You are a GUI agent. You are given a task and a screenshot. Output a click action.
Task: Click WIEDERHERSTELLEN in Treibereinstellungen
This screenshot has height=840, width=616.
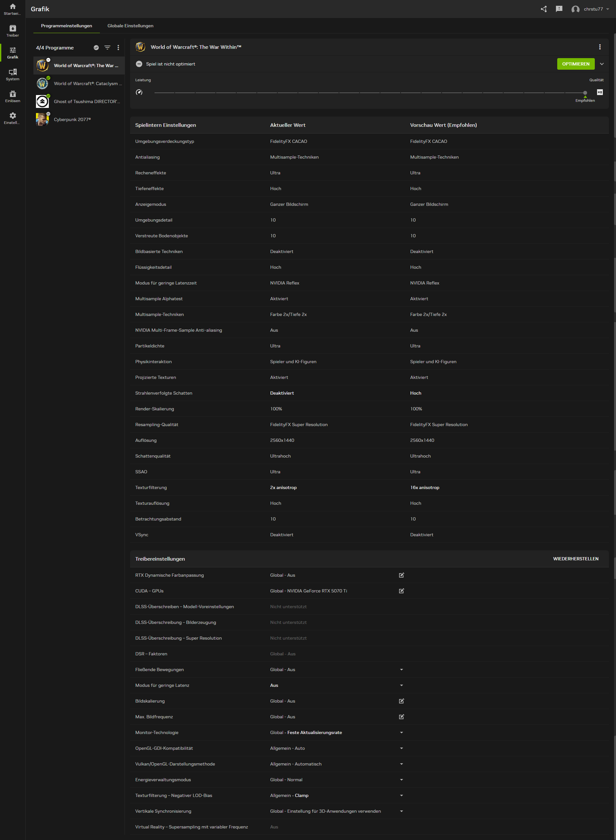(575, 559)
